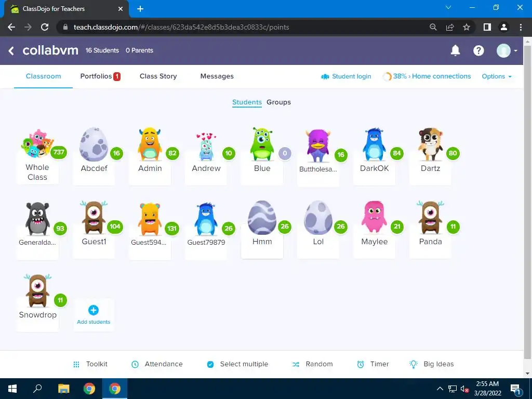Click the browser share icon

coord(450,27)
